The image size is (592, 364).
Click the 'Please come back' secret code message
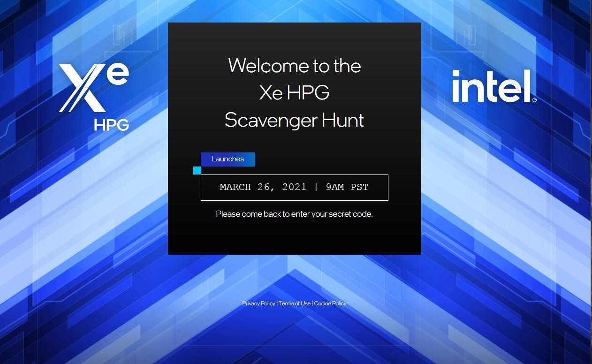[294, 214]
